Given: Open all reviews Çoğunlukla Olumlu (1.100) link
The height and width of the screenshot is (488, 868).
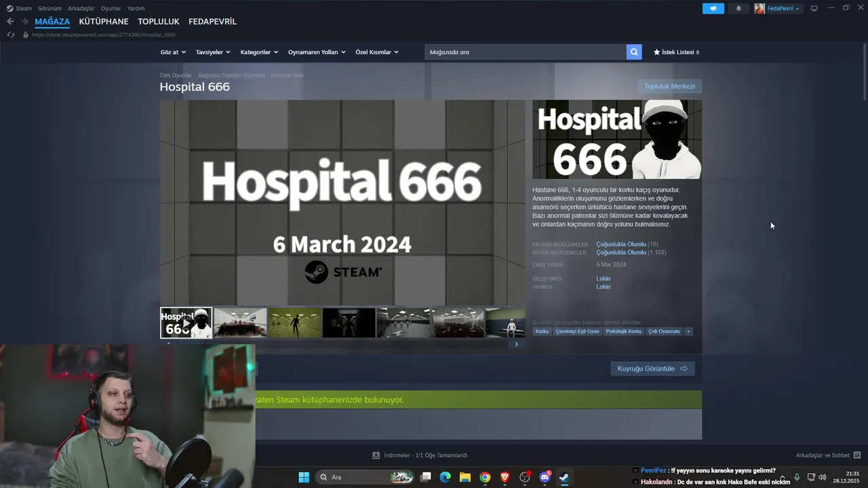Looking at the screenshot, I should tap(631, 252).
